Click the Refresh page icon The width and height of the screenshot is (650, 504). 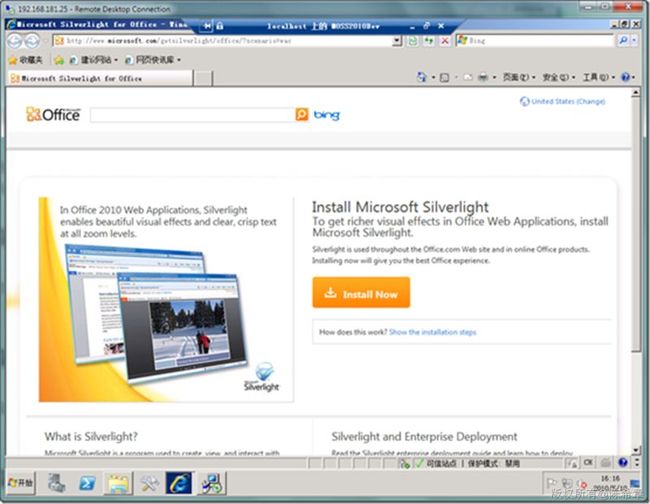click(428, 41)
